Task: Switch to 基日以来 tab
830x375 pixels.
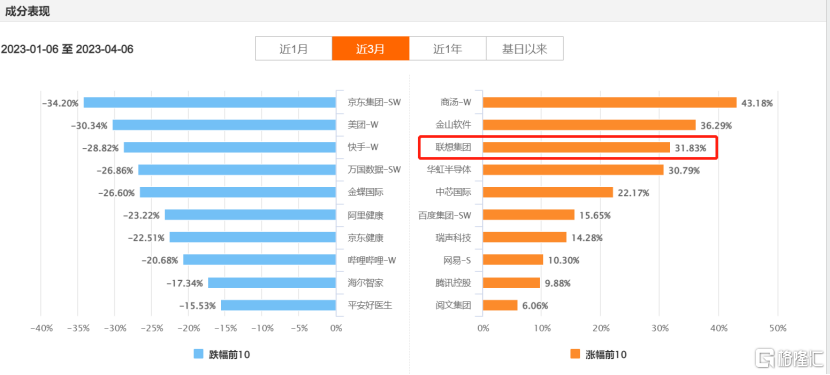Action: coord(525,49)
